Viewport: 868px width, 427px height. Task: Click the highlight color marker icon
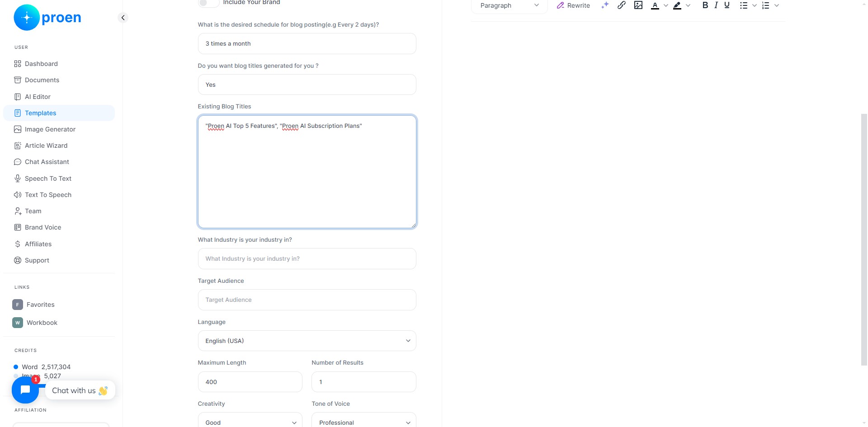click(677, 5)
